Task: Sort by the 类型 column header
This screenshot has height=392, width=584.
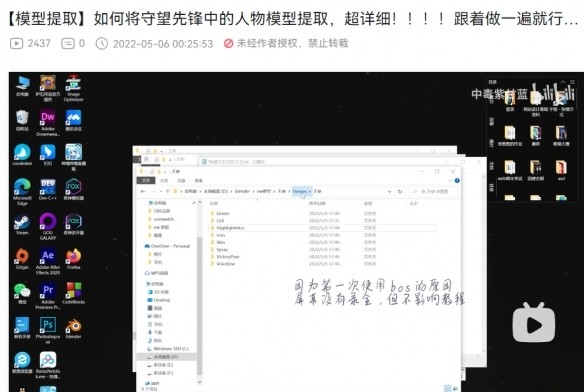Action: 368,203
